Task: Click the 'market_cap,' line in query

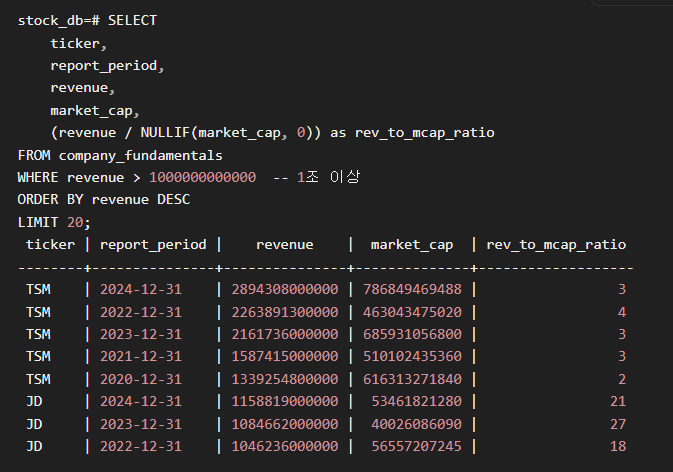Action: pyautogui.click(x=95, y=111)
